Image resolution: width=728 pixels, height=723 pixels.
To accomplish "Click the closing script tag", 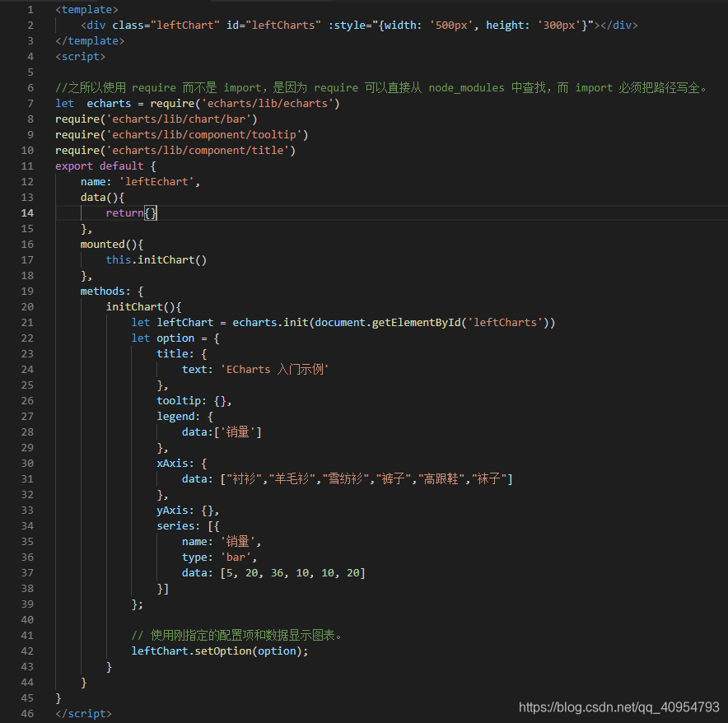I will pyautogui.click(x=83, y=714).
